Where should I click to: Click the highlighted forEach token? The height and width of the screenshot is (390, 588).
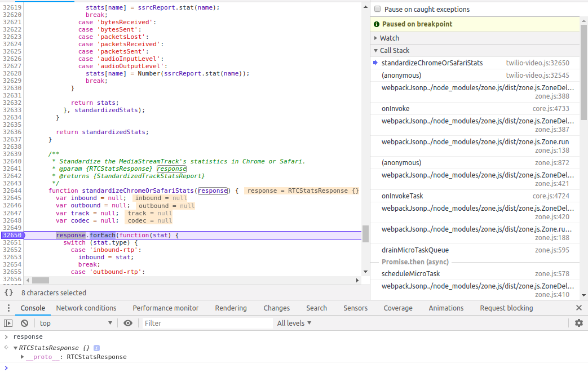click(x=103, y=235)
